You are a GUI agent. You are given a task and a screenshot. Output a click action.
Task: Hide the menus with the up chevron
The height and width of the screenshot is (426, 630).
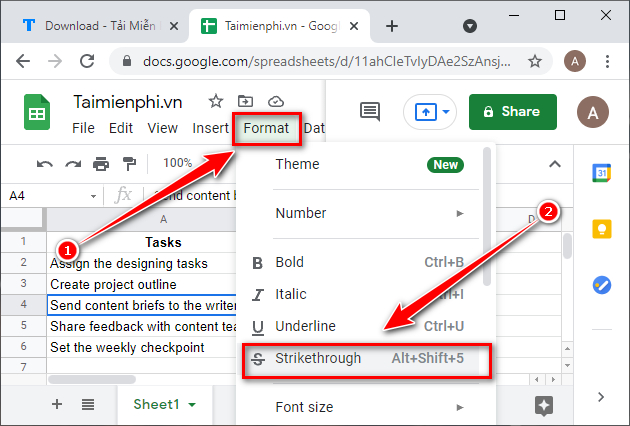(x=555, y=164)
